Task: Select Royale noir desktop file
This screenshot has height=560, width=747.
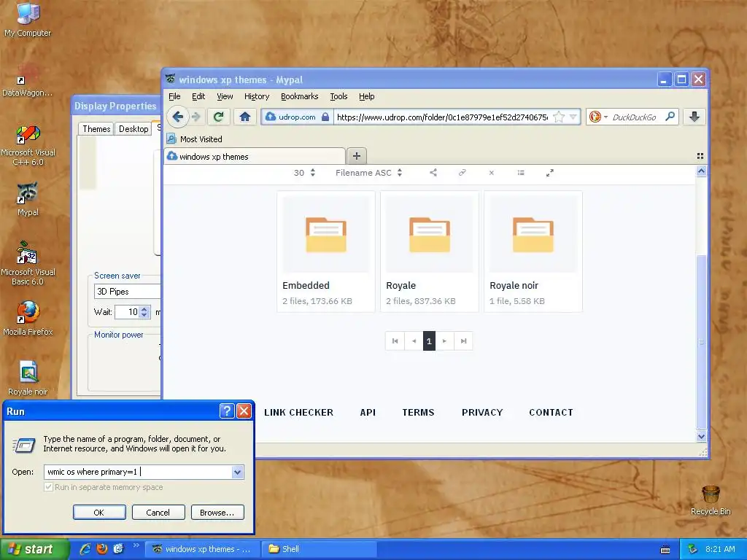Action: [28, 378]
